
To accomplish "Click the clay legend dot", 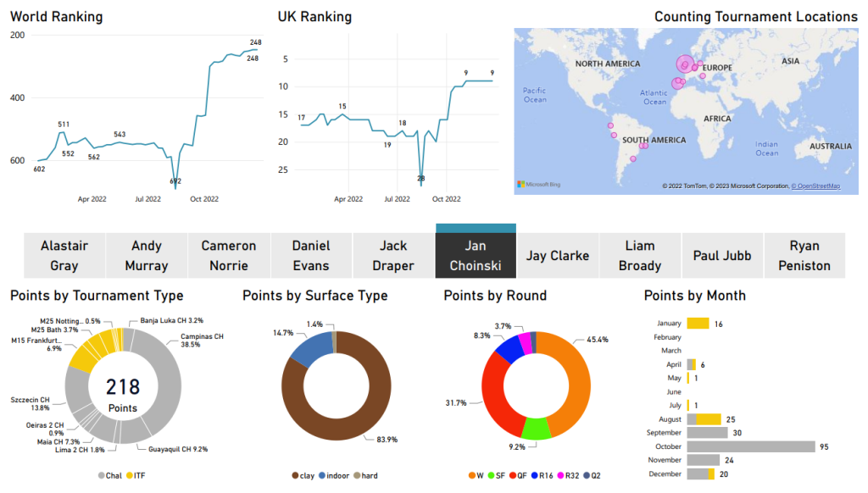I will (294, 475).
